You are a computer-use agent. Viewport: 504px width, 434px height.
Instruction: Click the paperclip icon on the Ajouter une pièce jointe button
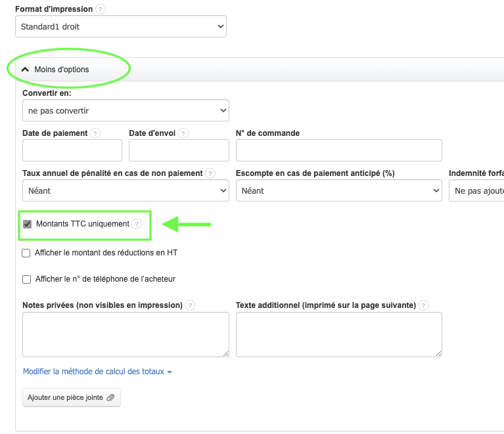pos(110,398)
